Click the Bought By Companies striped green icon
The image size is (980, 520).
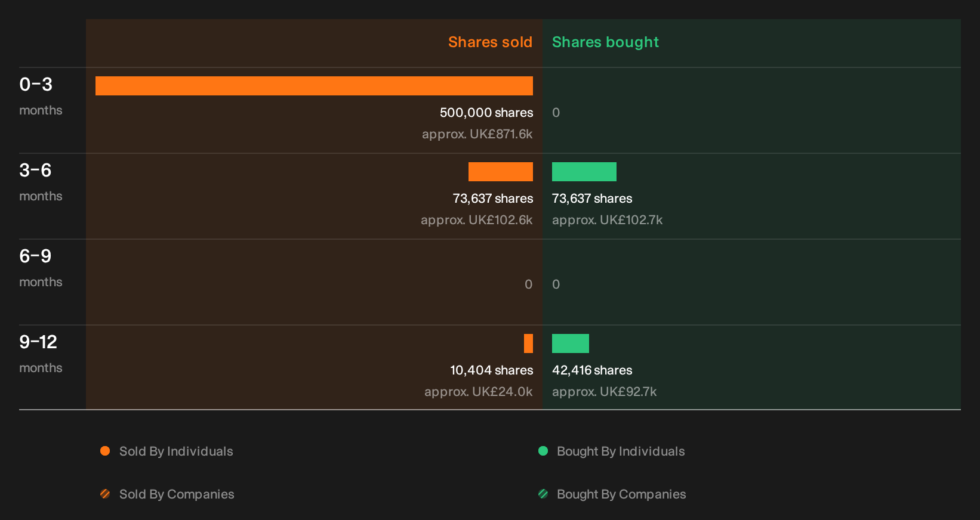pos(543,494)
